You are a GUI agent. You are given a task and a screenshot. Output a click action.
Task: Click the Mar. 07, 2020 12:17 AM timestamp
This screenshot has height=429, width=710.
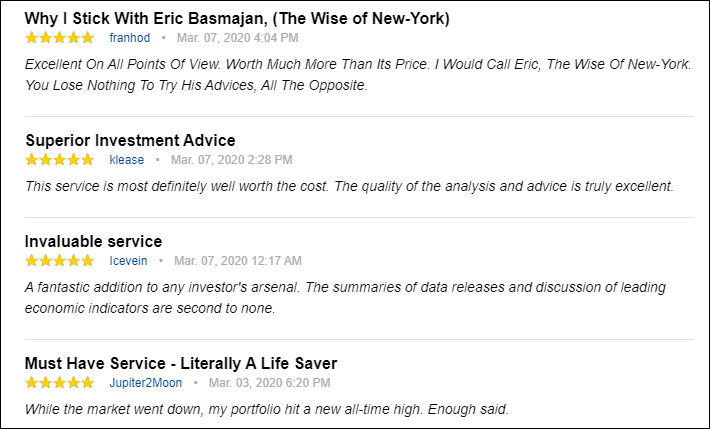237,261
